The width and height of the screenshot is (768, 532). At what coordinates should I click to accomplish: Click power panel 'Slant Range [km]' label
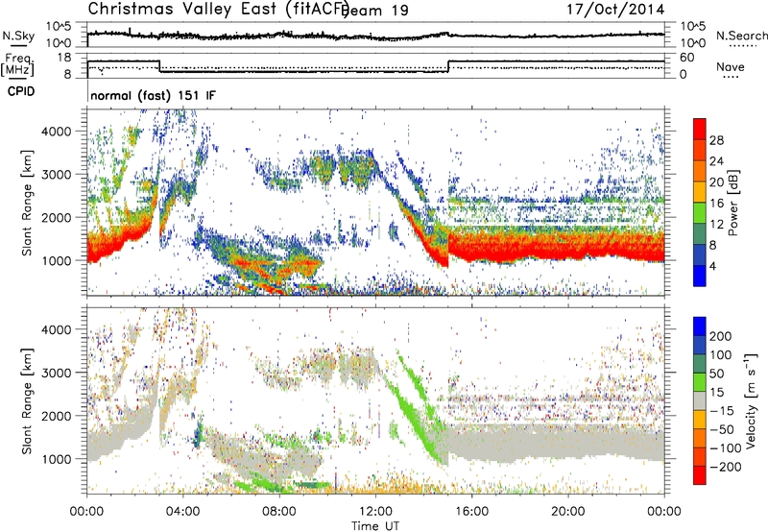[27, 203]
